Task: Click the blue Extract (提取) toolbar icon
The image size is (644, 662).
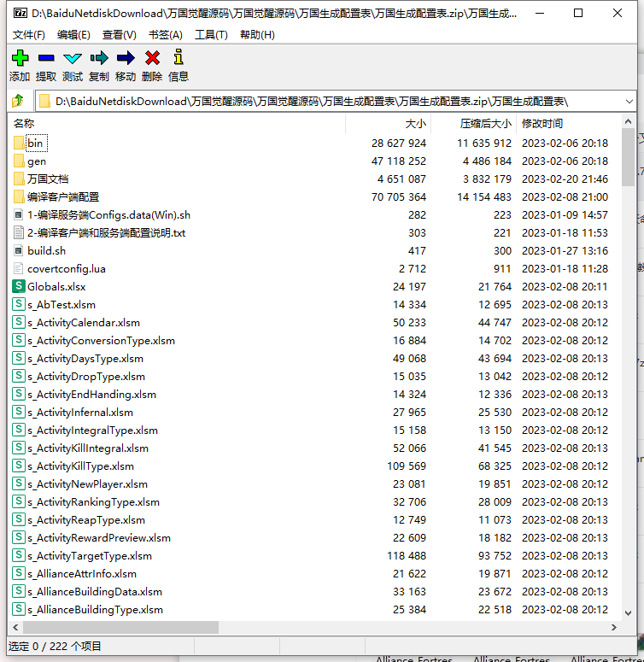Action: pos(46,58)
